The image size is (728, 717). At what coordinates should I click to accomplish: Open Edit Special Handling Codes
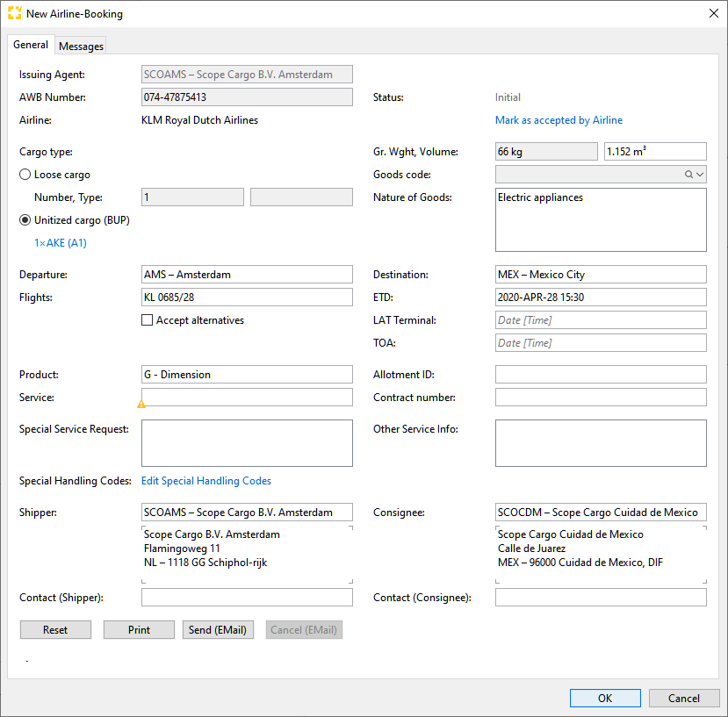pos(205,480)
